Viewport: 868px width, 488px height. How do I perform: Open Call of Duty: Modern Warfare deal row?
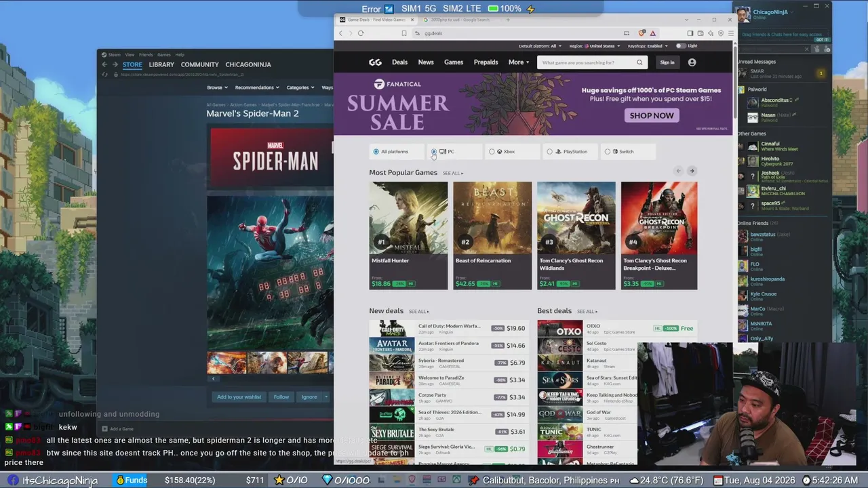coord(448,329)
